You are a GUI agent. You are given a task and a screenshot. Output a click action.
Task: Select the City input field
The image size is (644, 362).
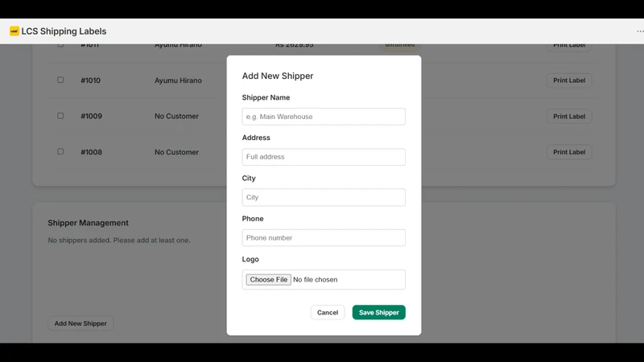pos(324,197)
